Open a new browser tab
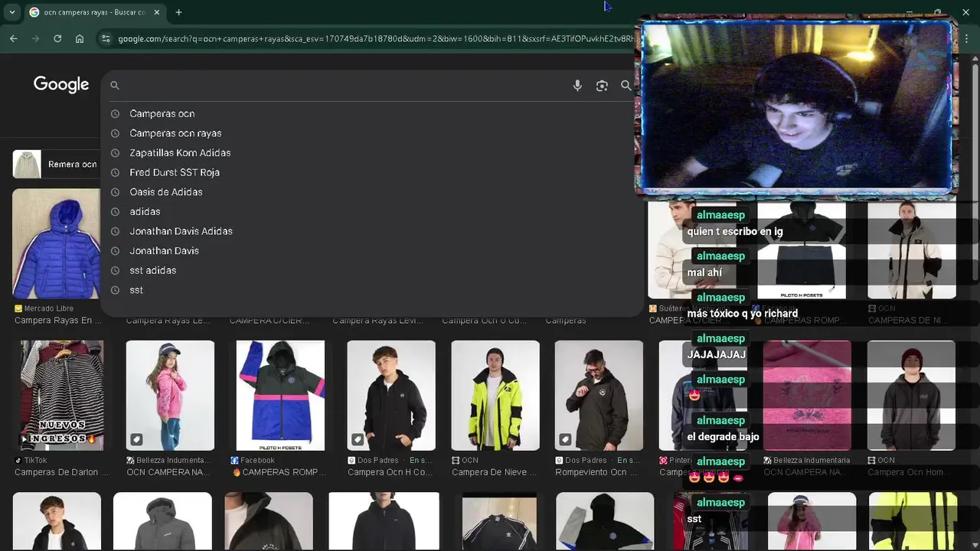 (178, 12)
